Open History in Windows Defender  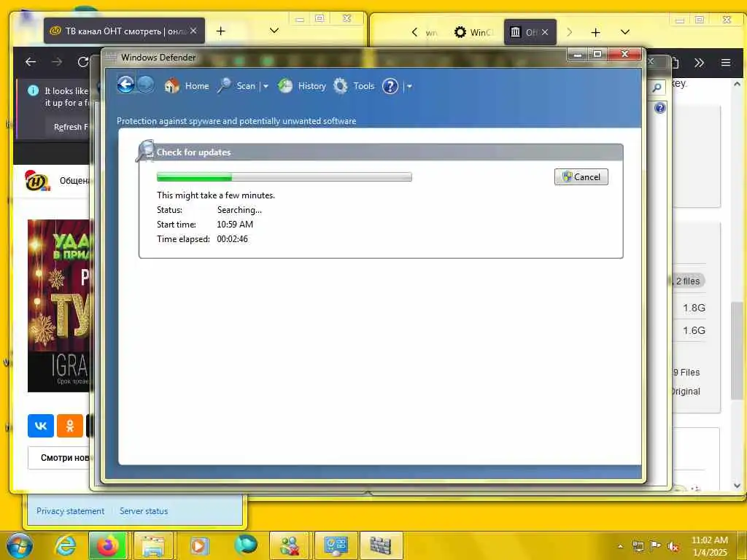click(x=311, y=86)
